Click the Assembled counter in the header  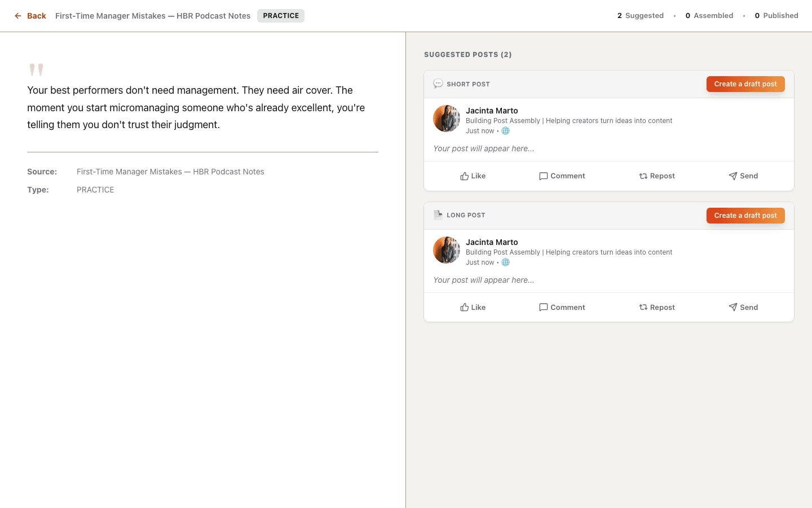(x=708, y=15)
